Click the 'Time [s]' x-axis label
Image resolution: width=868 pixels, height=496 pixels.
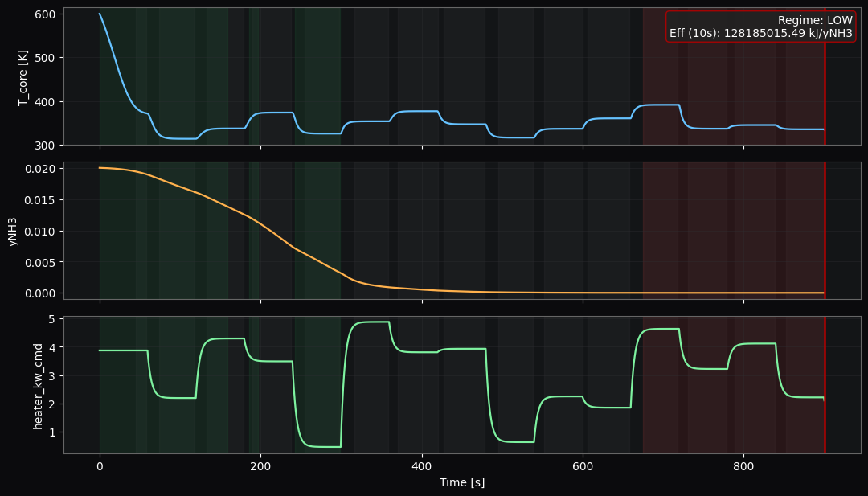pos(461,482)
